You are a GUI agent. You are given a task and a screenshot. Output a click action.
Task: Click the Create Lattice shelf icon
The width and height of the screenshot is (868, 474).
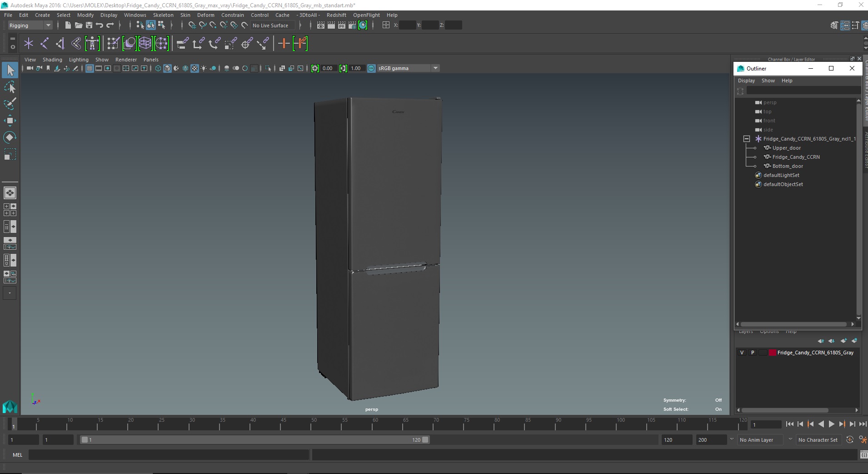pyautogui.click(x=145, y=44)
